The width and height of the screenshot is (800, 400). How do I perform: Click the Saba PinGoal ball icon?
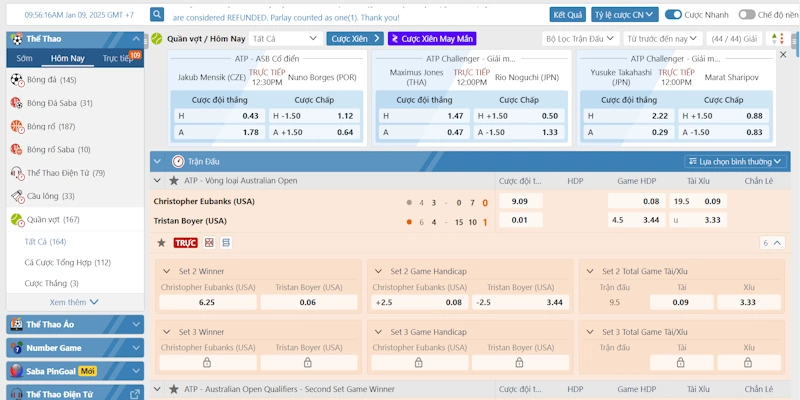(x=16, y=371)
